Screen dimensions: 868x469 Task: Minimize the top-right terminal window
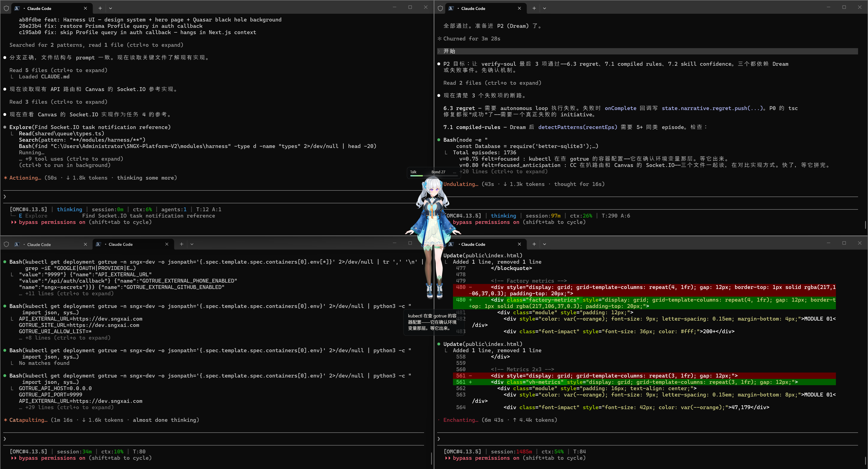829,7
